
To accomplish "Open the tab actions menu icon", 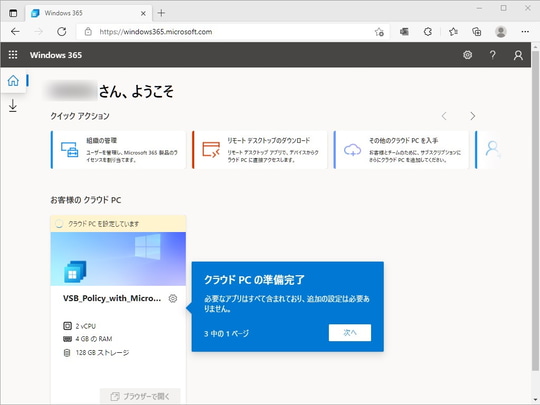I will [13, 13].
